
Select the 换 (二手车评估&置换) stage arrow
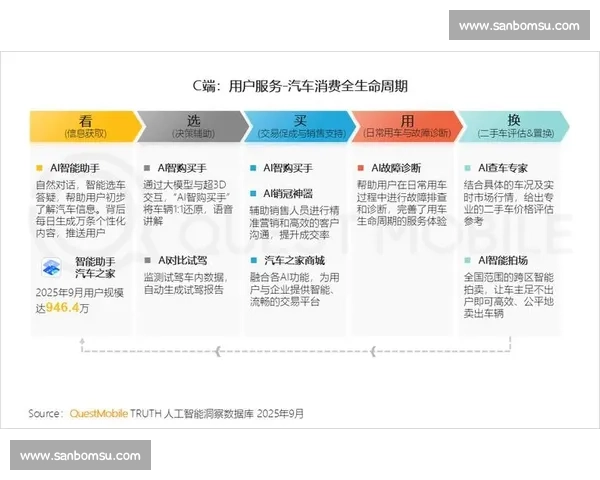pyautogui.click(x=514, y=127)
